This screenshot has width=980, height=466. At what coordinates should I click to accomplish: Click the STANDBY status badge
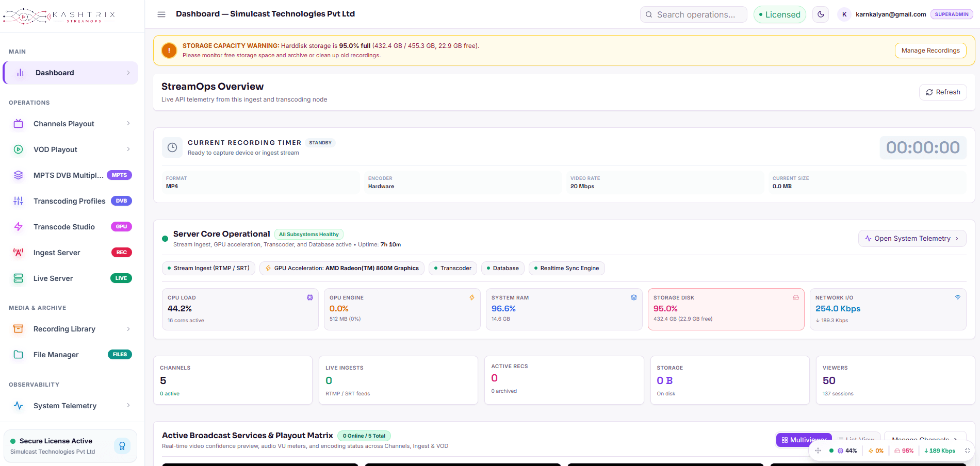[320, 143]
